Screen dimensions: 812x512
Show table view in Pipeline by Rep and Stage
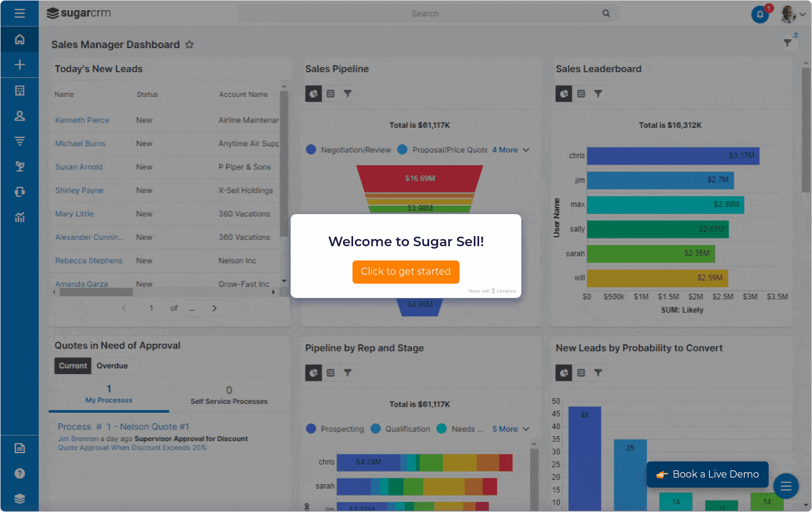tap(331, 373)
